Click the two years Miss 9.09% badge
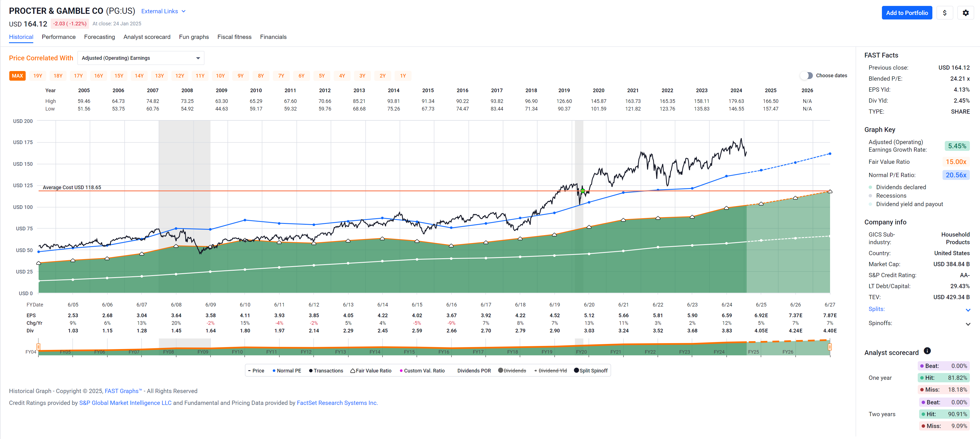 tap(944, 426)
